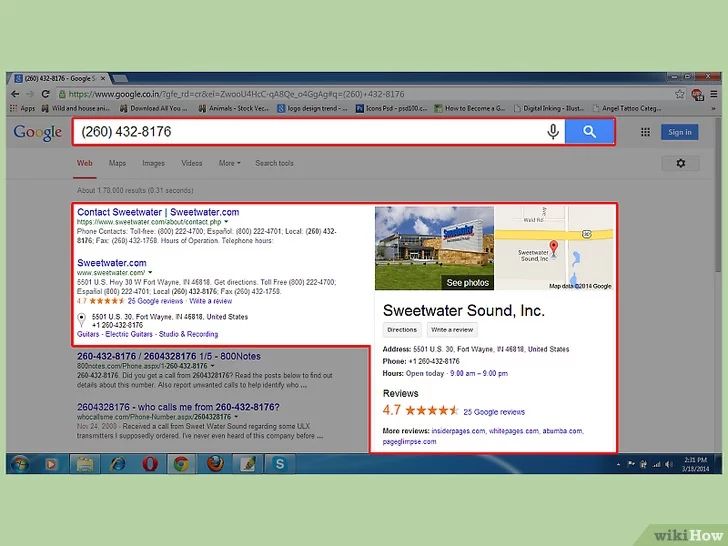Click the Electric Guitars link
This screenshot has height=546, width=728.
coord(129,334)
